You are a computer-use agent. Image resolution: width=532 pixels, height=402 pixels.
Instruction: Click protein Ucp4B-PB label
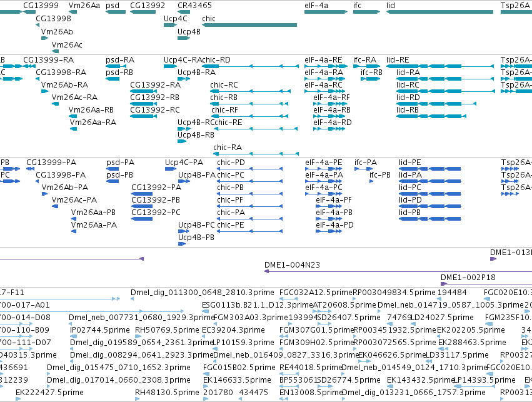point(196,238)
